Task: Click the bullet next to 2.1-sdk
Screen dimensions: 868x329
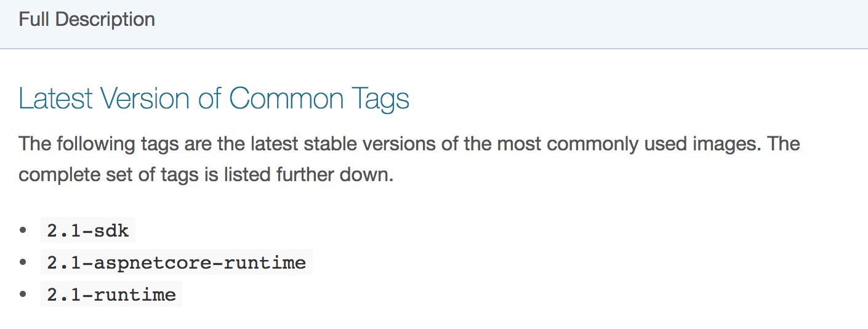Action: tap(23, 230)
